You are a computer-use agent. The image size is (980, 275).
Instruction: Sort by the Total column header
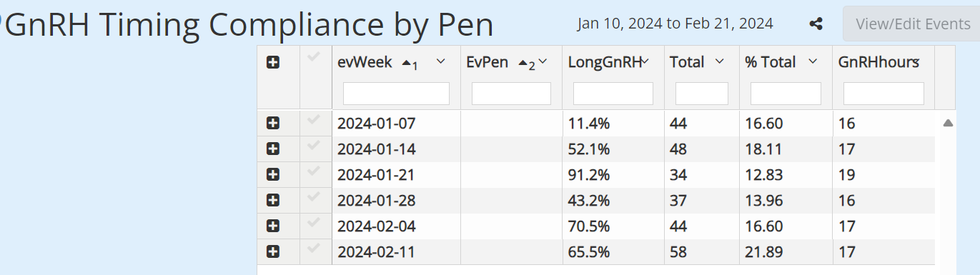click(687, 62)
